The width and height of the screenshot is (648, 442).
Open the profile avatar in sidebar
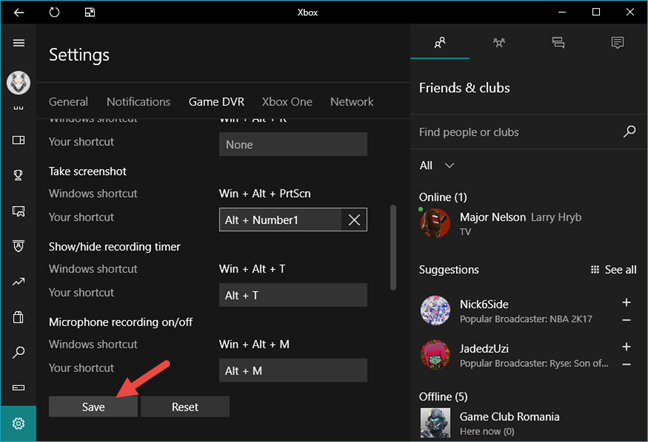tap(19, 83)
